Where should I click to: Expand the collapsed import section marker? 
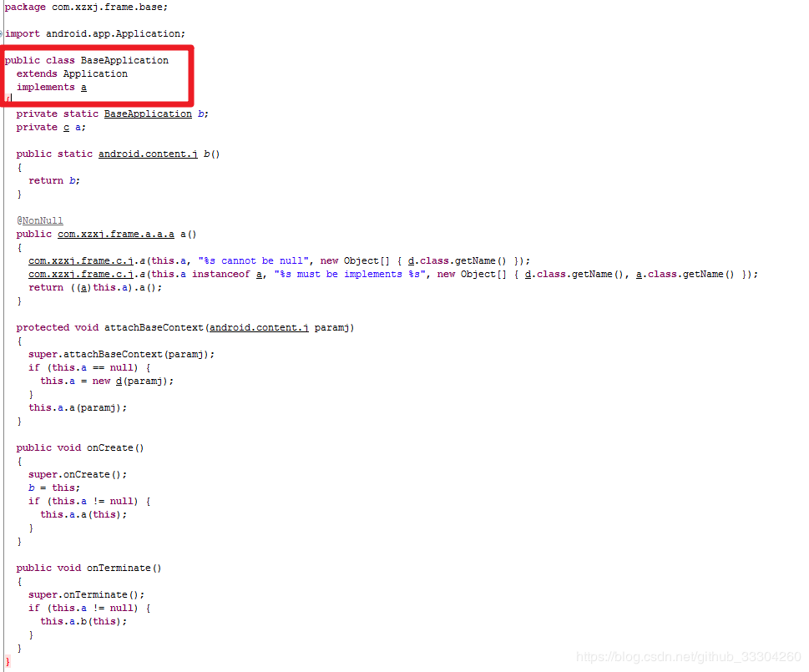click(2, 33)
